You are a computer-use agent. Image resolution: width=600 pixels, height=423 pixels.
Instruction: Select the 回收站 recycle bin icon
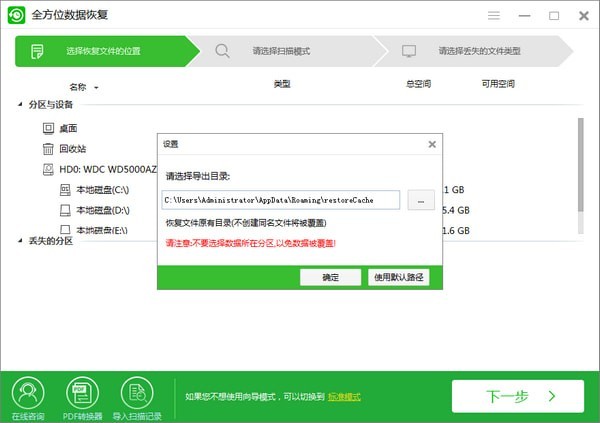click(x=48, y=149)
